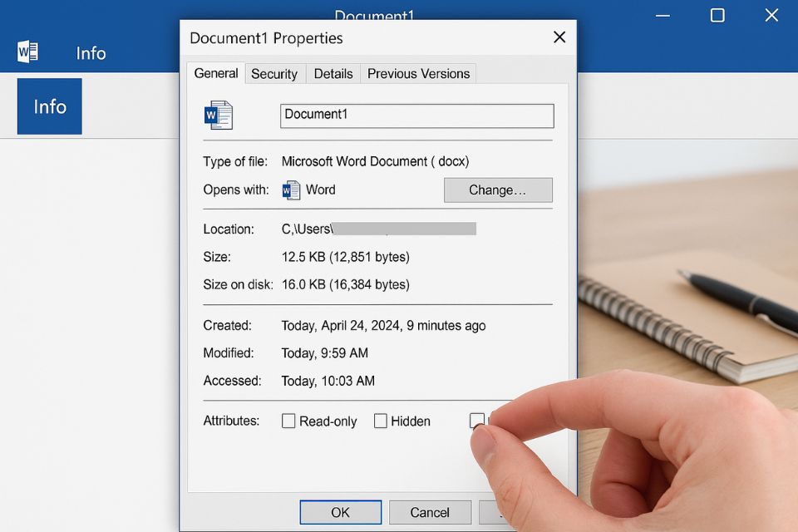This screenshot has height=532, width=798.
Task: Click the third attribute checkbox near the hand
Action: [477, 421]
